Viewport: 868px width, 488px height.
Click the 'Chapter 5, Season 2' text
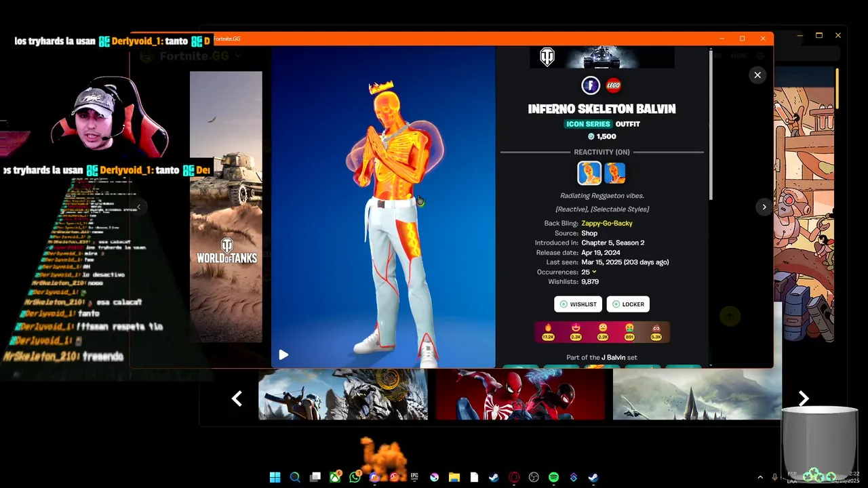click(613, 243)
